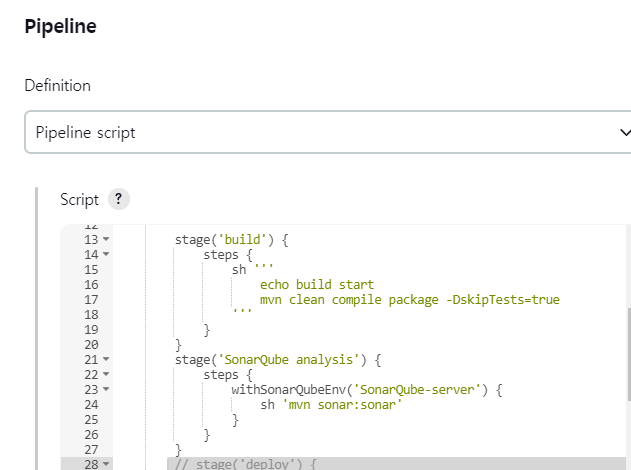The height and width of the screenshot is (470, 631).
Task: Click the stage('SonarQube analysis') line
Action: pos(278,360)
